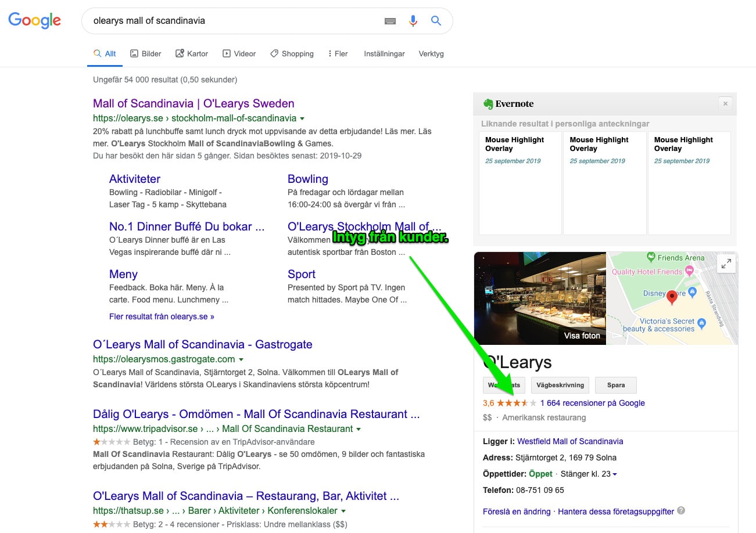
Task: Open Westfield Mall of Scandinavia link
Action: [x=570, y=441]
